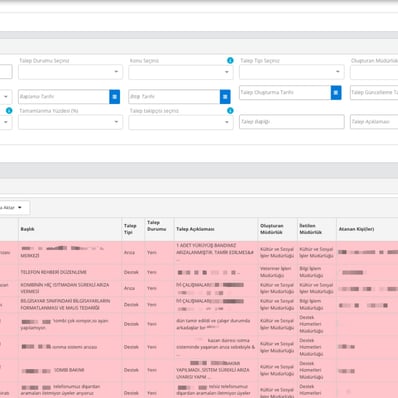The width and height of the screenshot is (398, 398).
Task: Click the Talep Başlığı text field
Action: click(292, 122)
